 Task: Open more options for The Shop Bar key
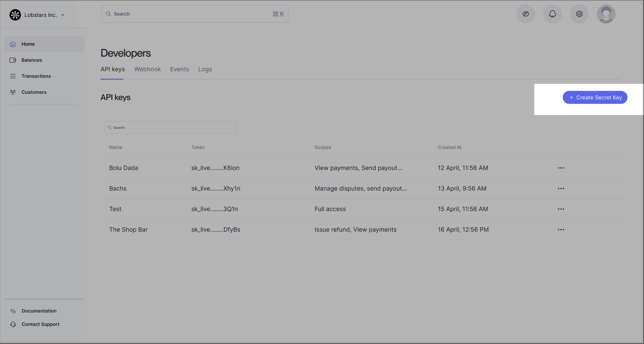tap(561, 230)
